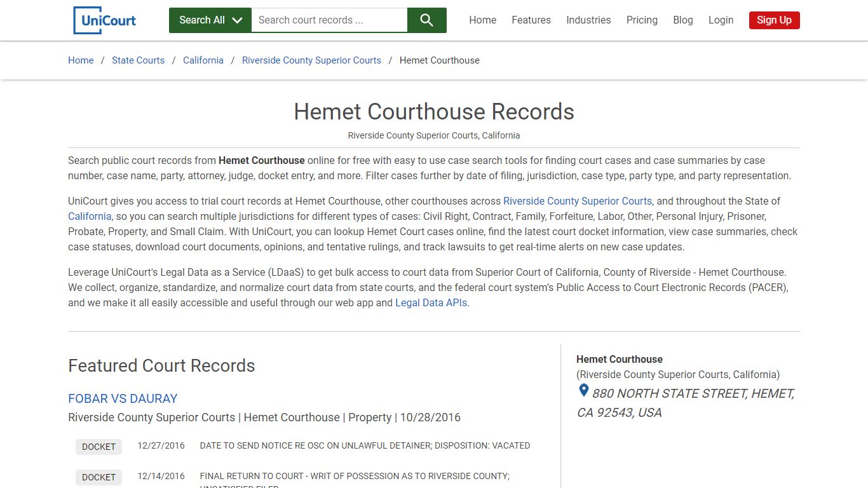Visit the Blog page
Image resolution: width=868 pixels, height=488 pixels.
683,20
